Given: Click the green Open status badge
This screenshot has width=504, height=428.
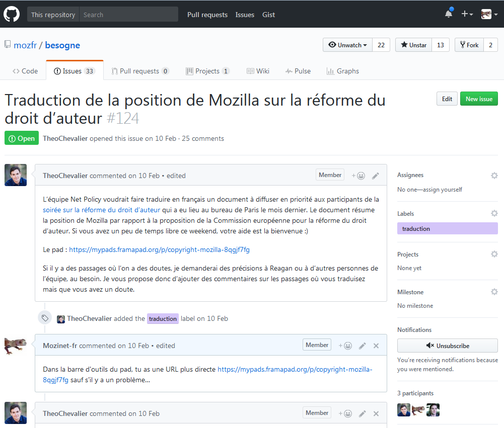Looking at the screenshot, I should click(22, 138).
